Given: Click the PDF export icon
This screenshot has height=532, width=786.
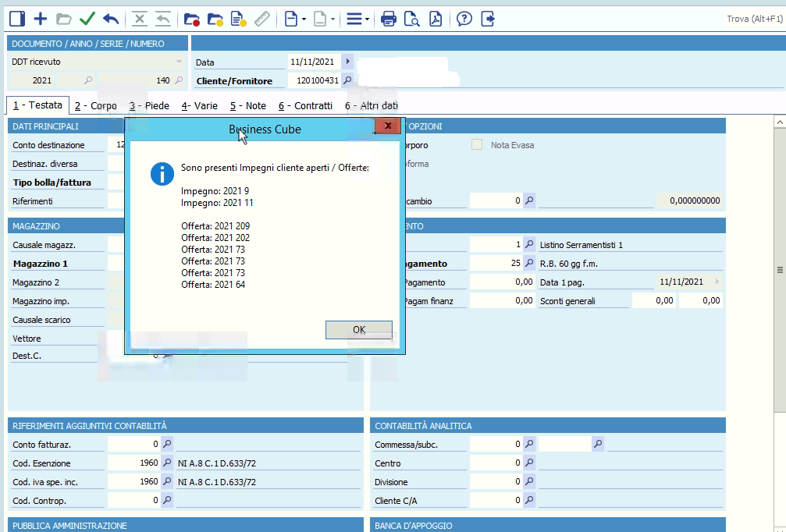Looking at the screenshot, I should click(x=436, y=20).
